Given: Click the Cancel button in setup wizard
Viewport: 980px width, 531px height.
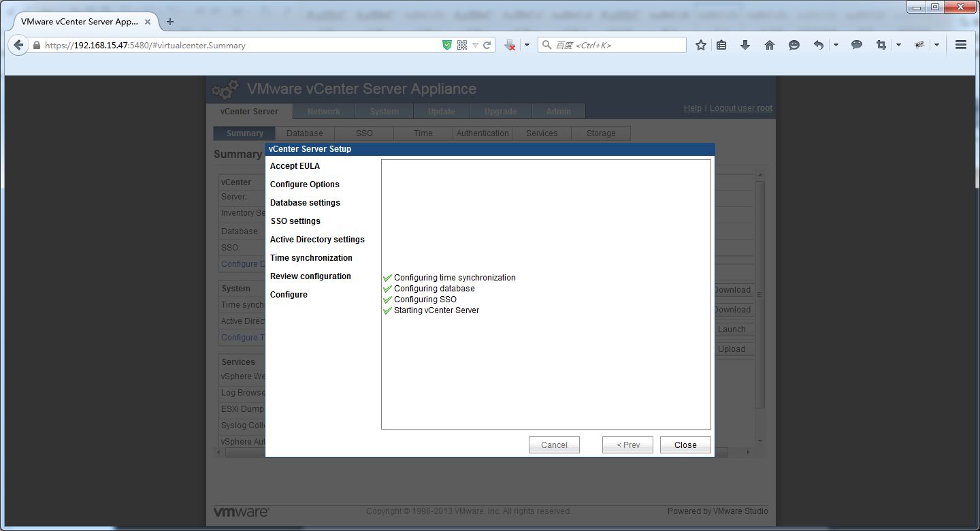Looking at the screenshot, I should click(x=554, y=445).
